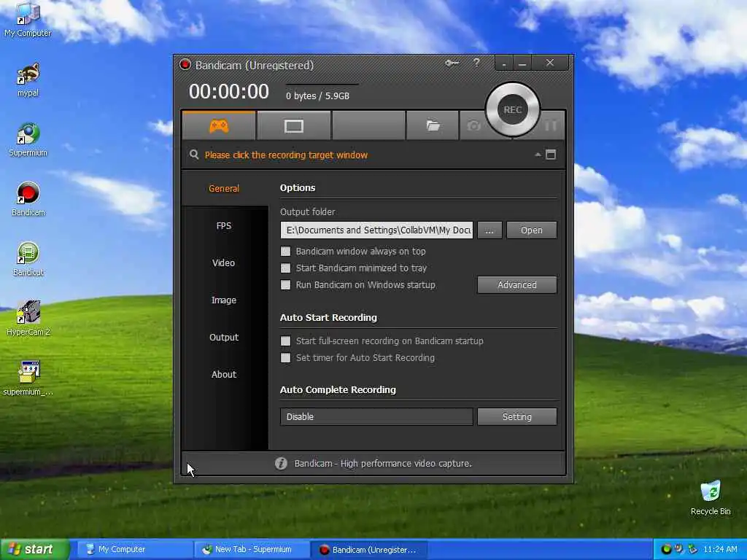Screen dimensions: 747x560
Task: Click the info icon in the status bar
Action: (281, 463)
